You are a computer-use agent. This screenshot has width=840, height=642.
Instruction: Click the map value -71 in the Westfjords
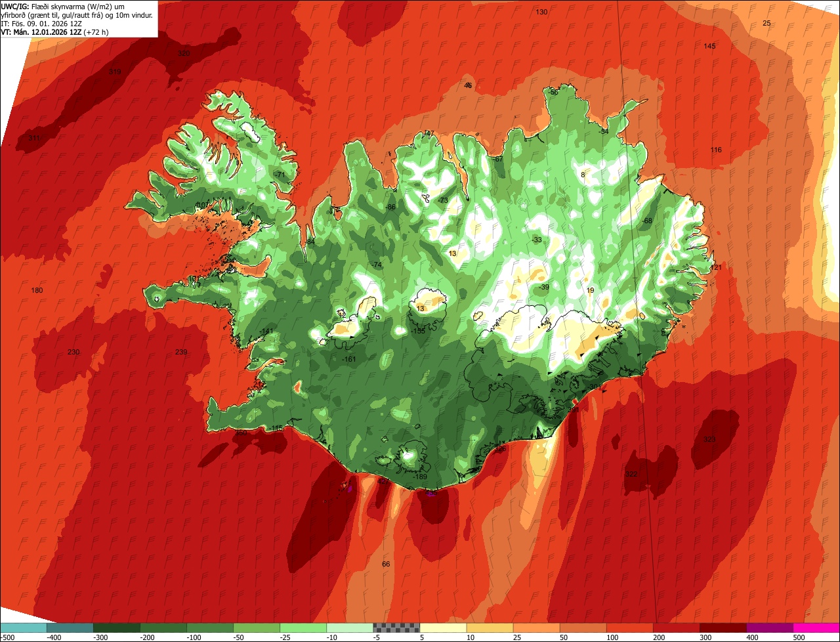(x=280, y=175)
